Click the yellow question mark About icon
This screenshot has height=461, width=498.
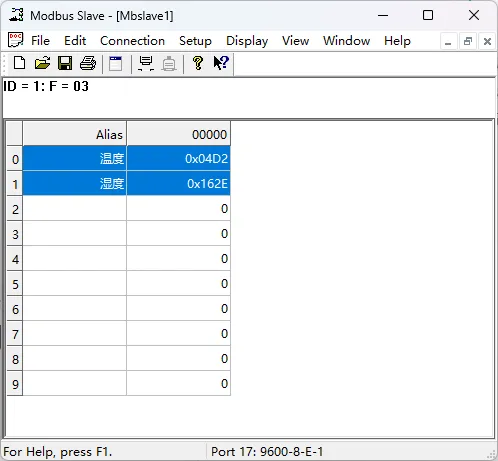(x=198, y=63)
